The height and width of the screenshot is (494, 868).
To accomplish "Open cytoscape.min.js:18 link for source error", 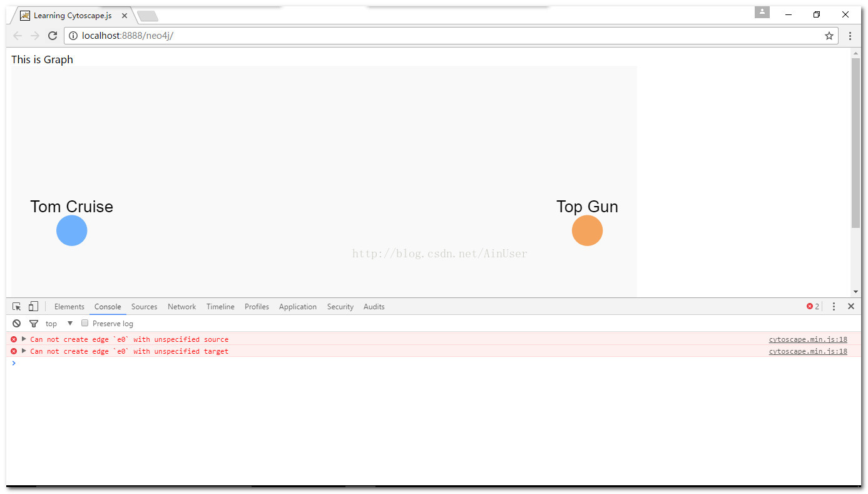I will pyautogui.click(x=808, y=339).
